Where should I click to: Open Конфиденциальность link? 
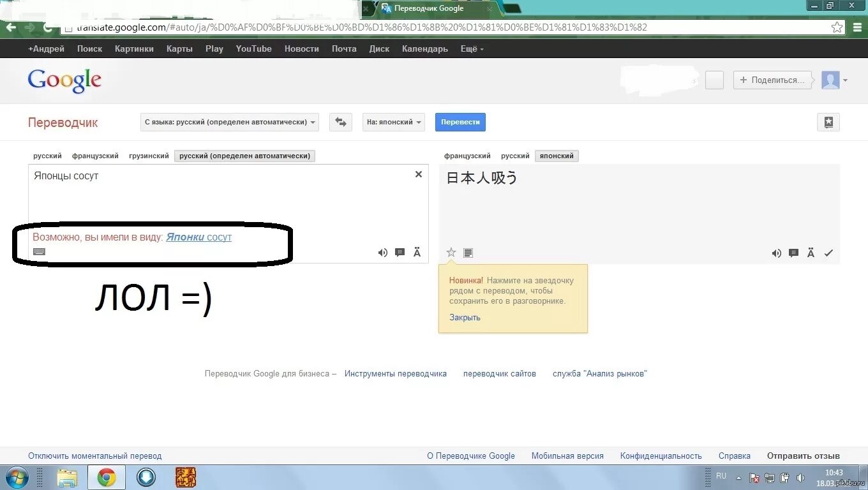coord(661,456)
